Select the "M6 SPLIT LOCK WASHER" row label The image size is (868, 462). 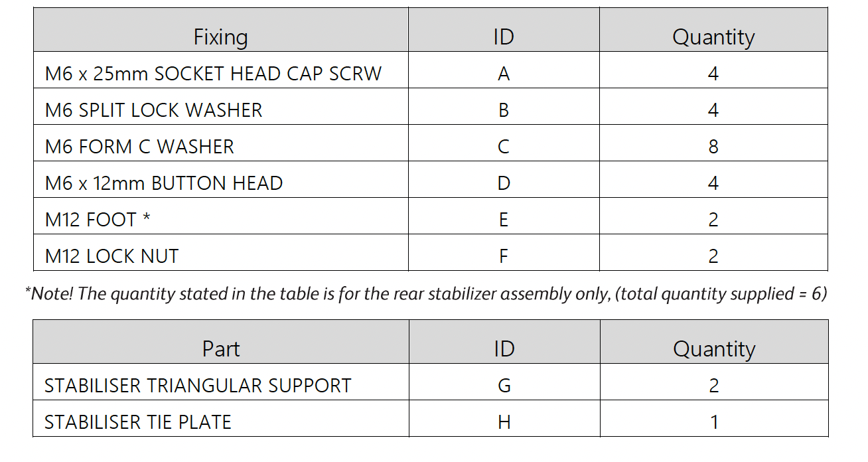[x=153, y=110]
